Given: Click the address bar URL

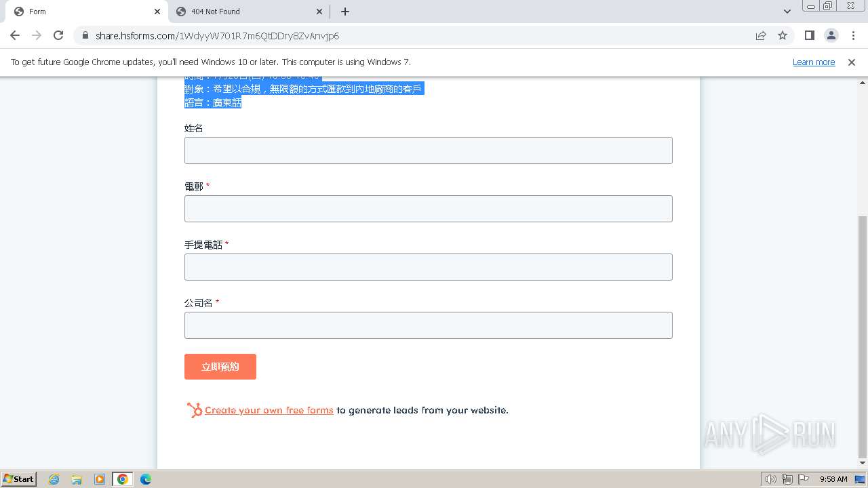Looking at the screenshot, I should click(x=217, y=36).
